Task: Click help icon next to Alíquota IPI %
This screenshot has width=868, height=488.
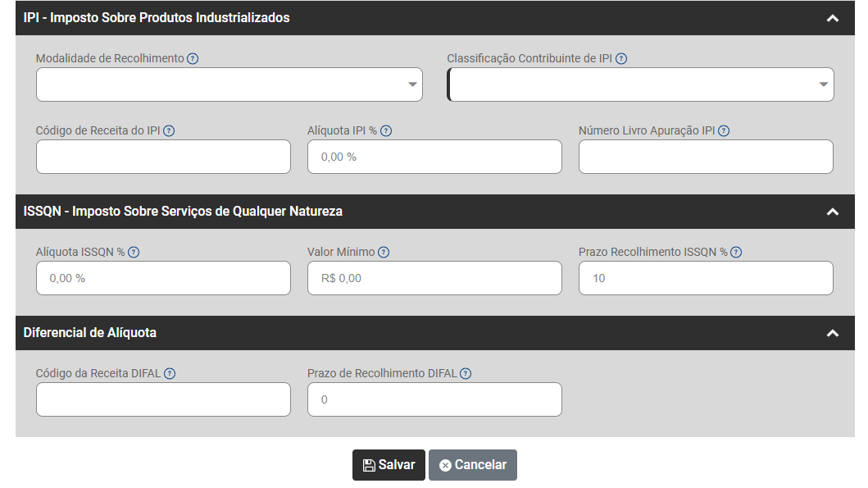Action: tap(386, 131)
